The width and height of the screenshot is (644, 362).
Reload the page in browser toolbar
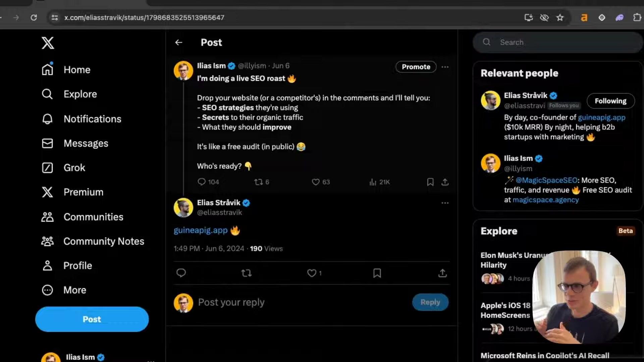click(x=34, y=17)
